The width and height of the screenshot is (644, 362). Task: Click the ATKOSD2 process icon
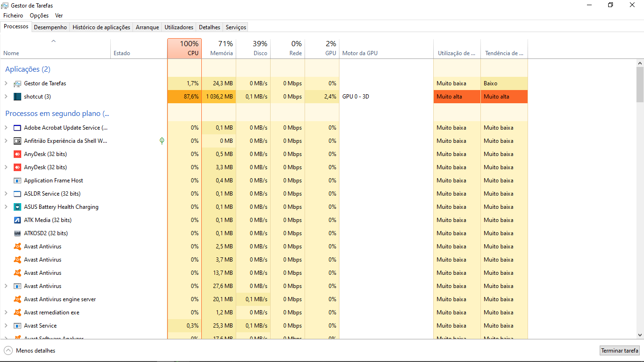click(17, 233)
